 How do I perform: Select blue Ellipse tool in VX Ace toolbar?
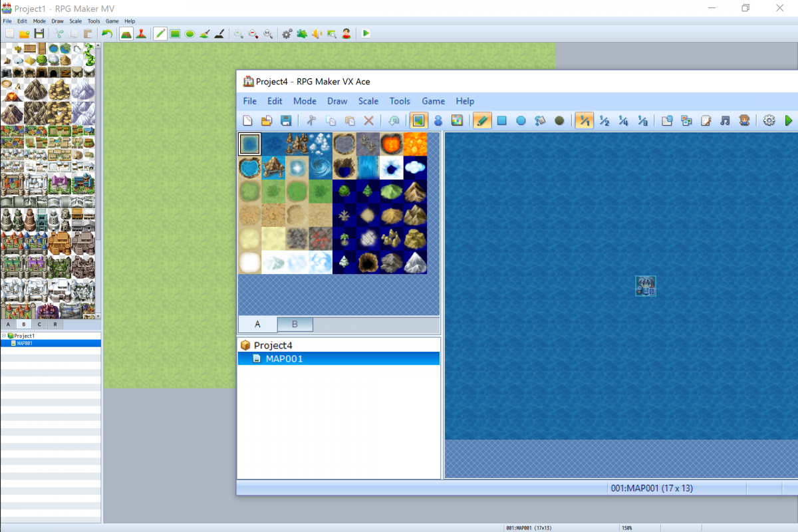point(521,120)
